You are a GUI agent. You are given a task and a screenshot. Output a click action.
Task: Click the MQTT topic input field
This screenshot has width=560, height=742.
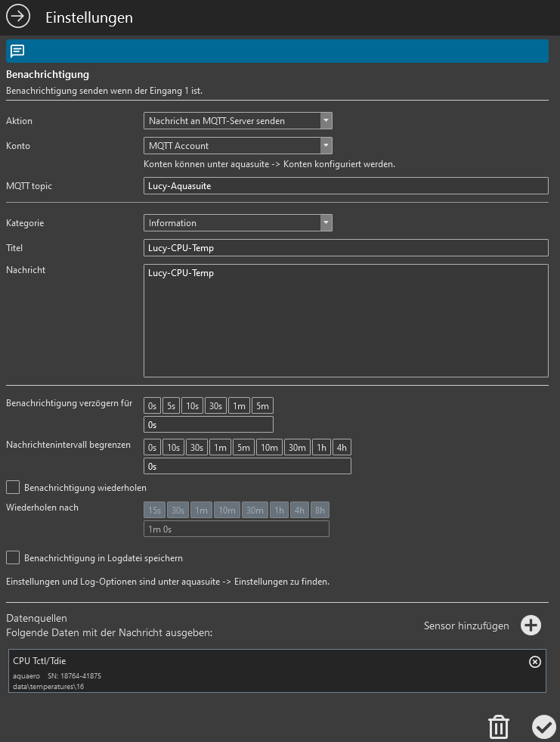[345, 186]
